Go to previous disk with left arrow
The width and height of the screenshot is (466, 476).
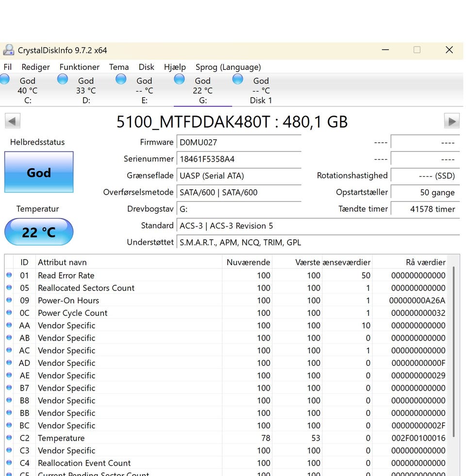pyautogui.click(x=12, y=121)
